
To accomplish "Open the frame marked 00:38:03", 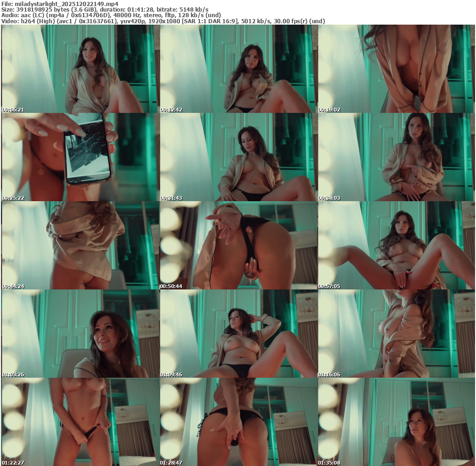I will [396, 157].
